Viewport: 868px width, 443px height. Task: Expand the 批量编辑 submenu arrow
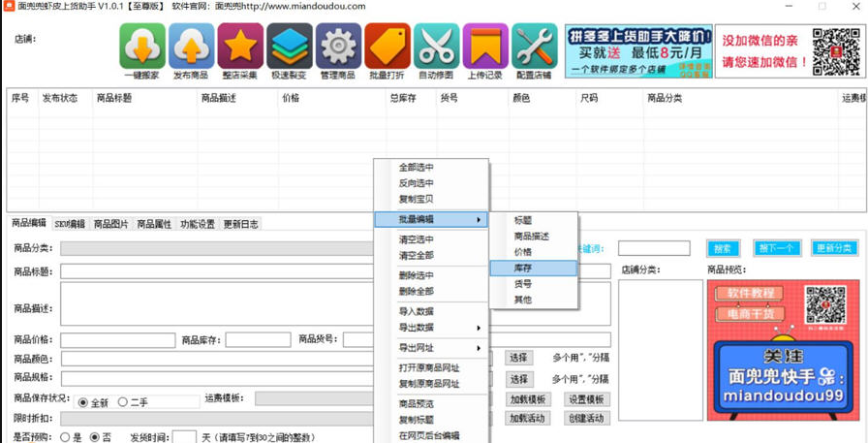pyautogui.click(x=479, y=219)
